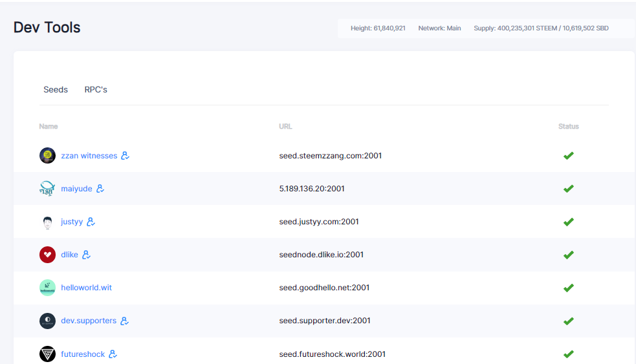Click verified-user icon beside justyy

91,222
